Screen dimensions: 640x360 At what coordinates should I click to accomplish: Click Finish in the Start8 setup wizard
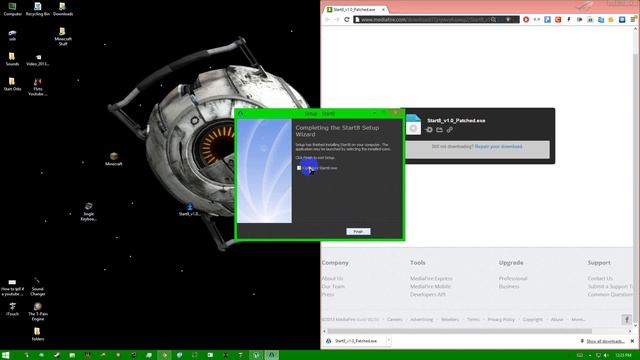(358, 231)
